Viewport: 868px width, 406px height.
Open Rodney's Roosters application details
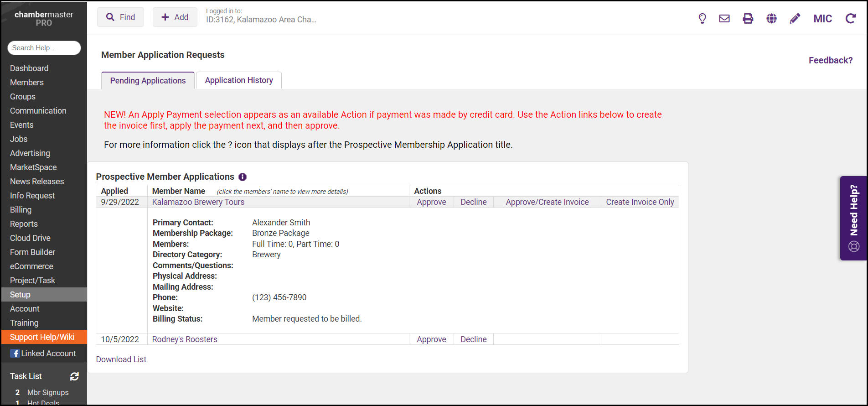[x=185, y=339]
